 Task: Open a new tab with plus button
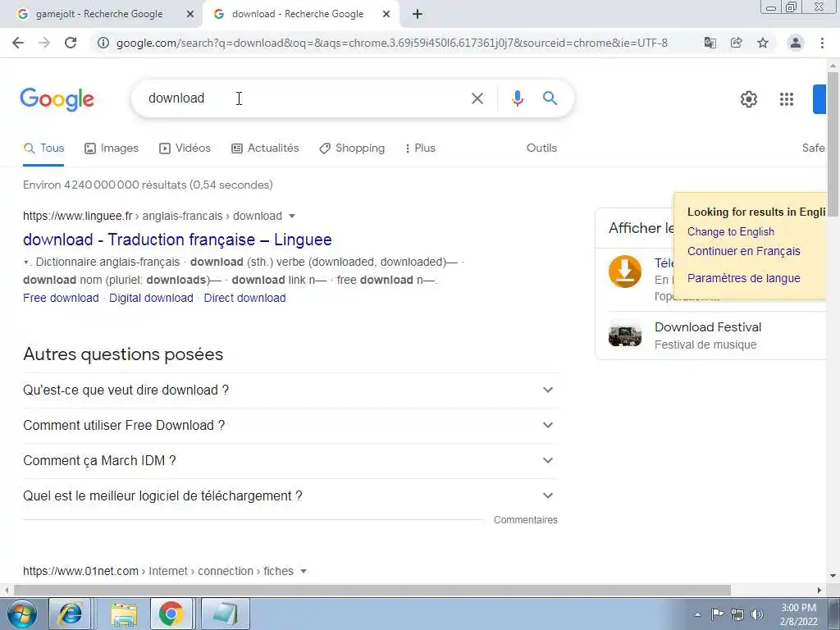pos(418,14)
